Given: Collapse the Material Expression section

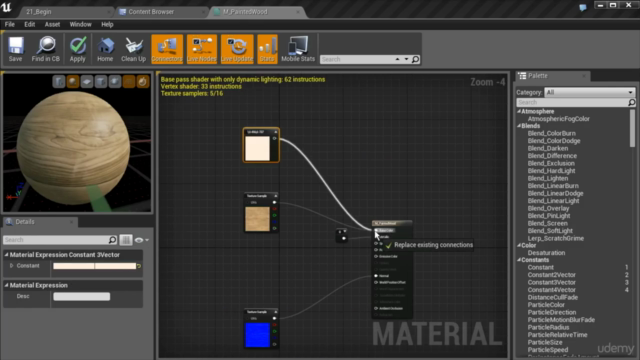Looking at the screenshot, I should click(6, 285).
